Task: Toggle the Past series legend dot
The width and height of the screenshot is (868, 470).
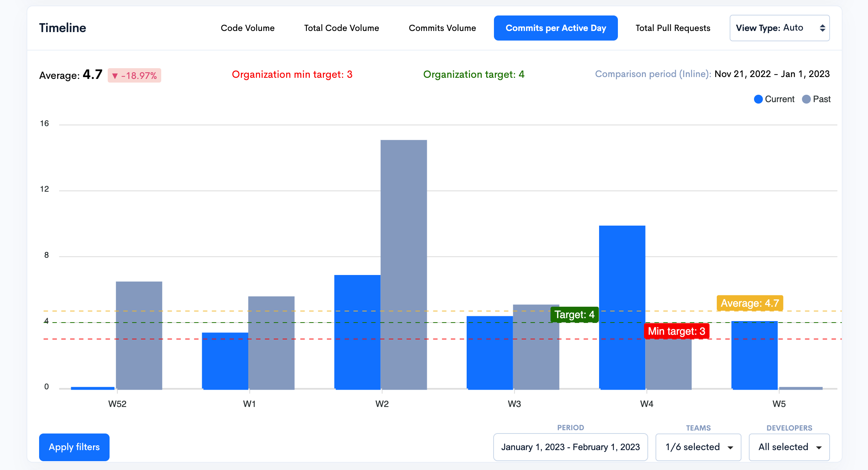Action: [806, 99]
